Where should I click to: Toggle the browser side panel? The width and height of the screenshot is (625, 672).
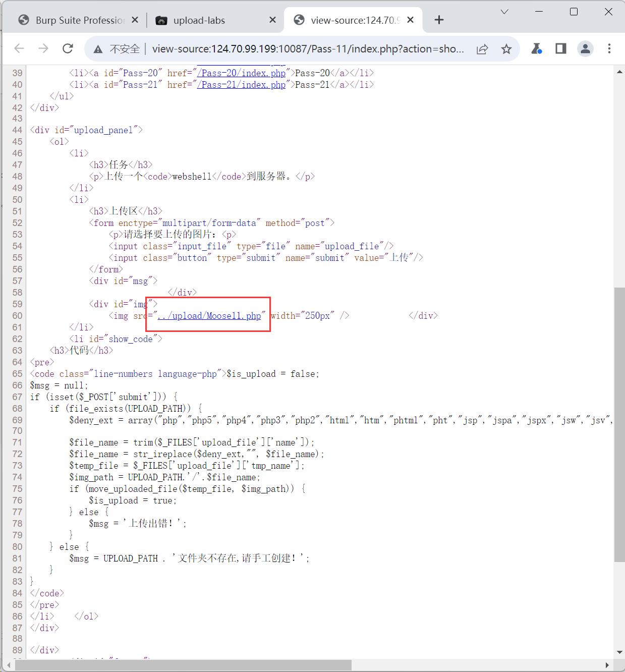coord(560,48)
